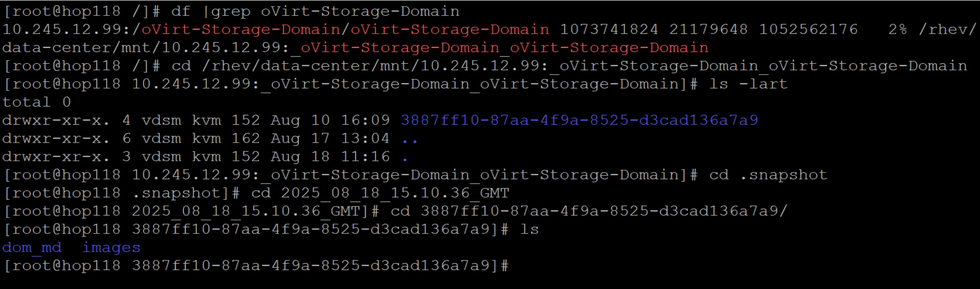
Task: Click the 'Aug 17 13:04' timestamp
Action: [x=330, y=139]
